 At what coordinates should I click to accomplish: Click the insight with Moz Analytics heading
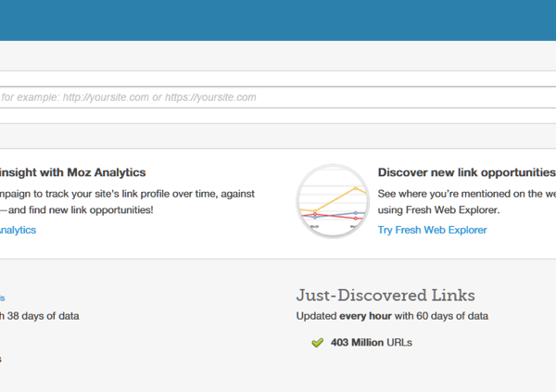tap(73, 172)
